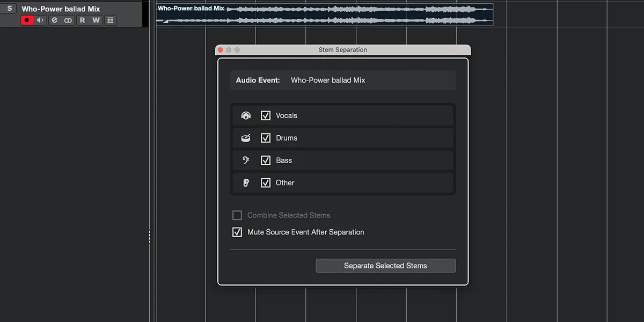Enable Write automation on the track
Screen dimensions: 644x322
(x=96, y=20)
